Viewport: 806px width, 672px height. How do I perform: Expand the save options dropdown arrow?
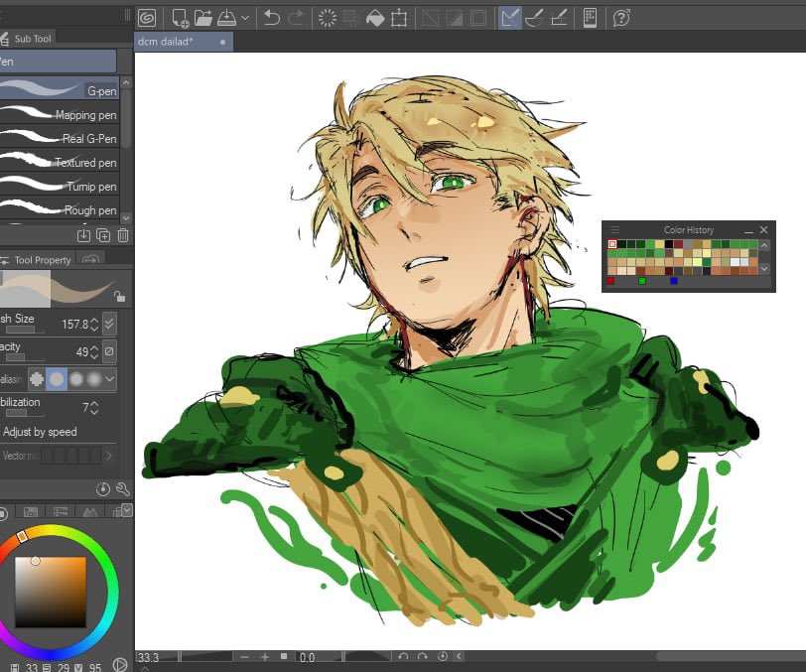tap(245, 18)
